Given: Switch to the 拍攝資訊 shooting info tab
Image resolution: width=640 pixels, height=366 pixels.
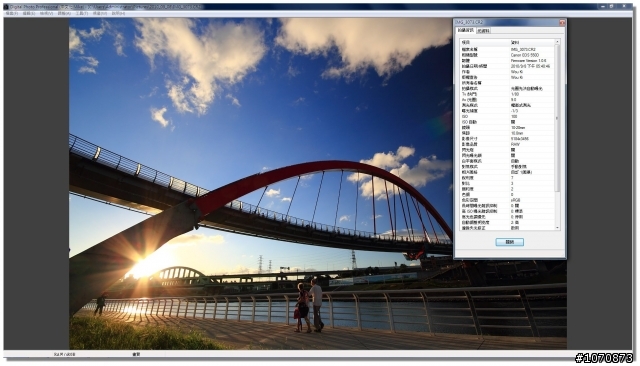Looking at the screenshot, I should point(465,31).
